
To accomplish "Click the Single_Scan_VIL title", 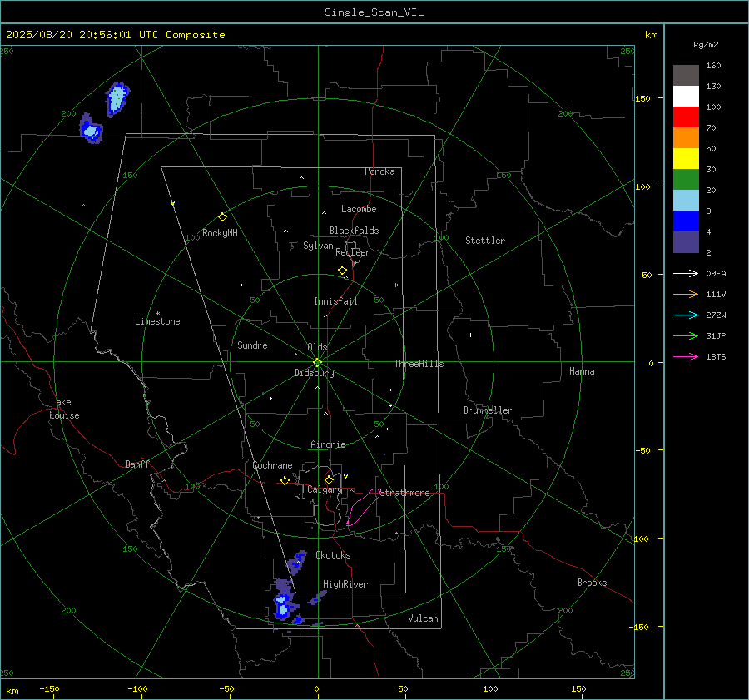I will (374, 12).
